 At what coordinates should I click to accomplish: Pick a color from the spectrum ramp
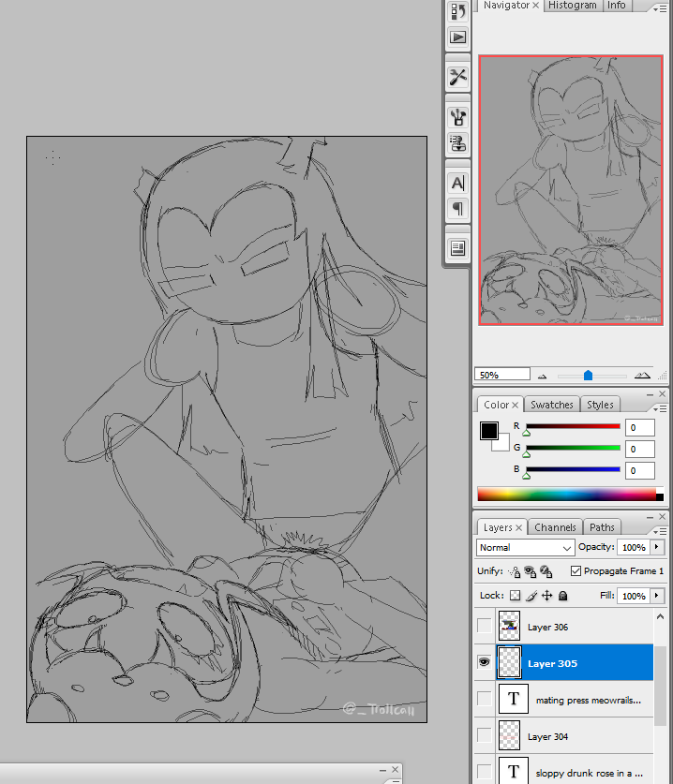pos(566,494)
